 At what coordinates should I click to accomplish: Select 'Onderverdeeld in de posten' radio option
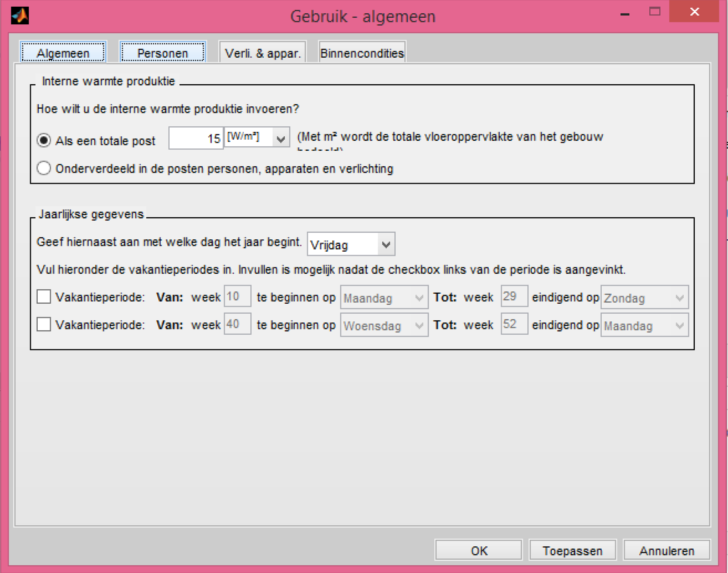[x=44, y=168]
